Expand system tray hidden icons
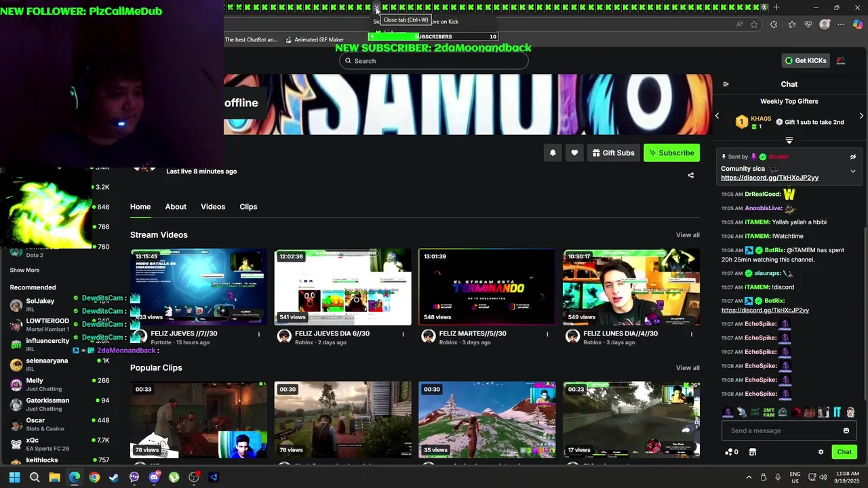Screen dimensions: 868x488 [x=749, y=477]
